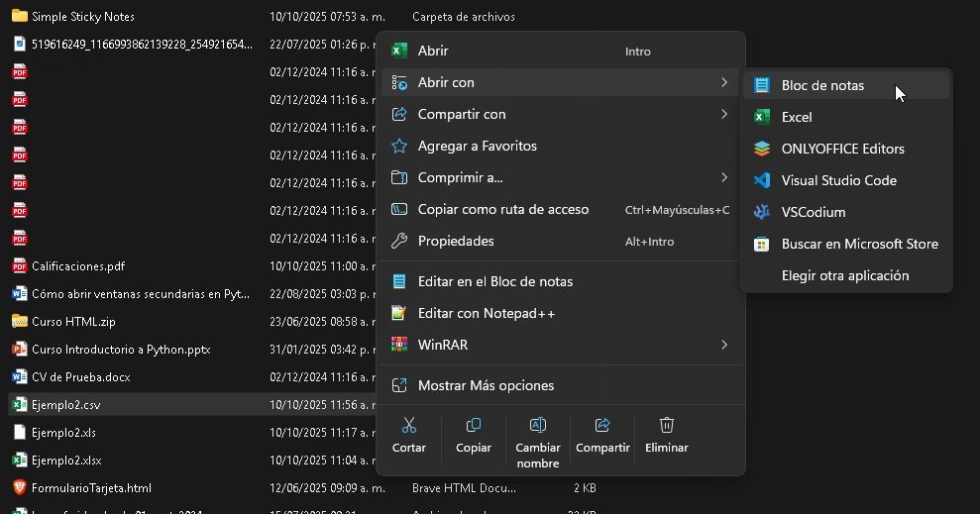The width and height of the screenshot is (980, 514).
Task: Expand the Compartir con submenu arrow
Action: click(x=723, y=114)
